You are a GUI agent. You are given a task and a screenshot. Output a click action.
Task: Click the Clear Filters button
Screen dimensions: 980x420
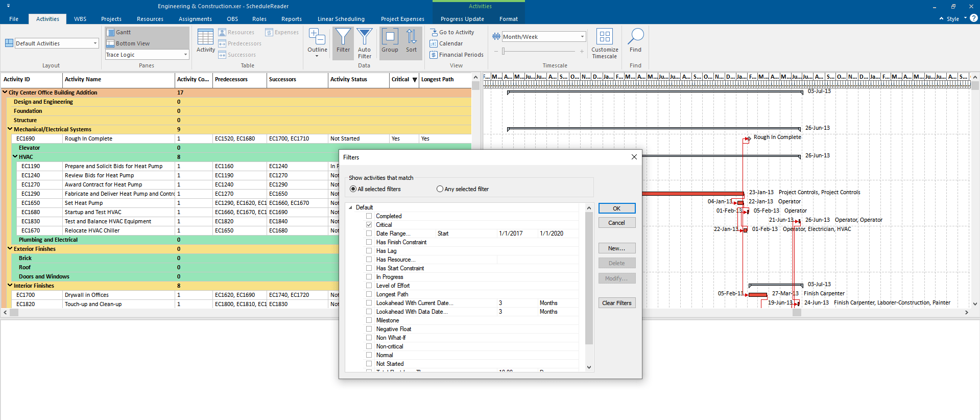[x=617, y=303]
